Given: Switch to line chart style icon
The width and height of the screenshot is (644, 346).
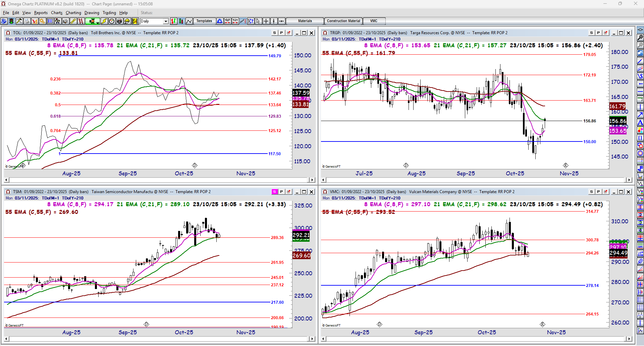Looking at the screenshot, I should [x=189, y=21].
